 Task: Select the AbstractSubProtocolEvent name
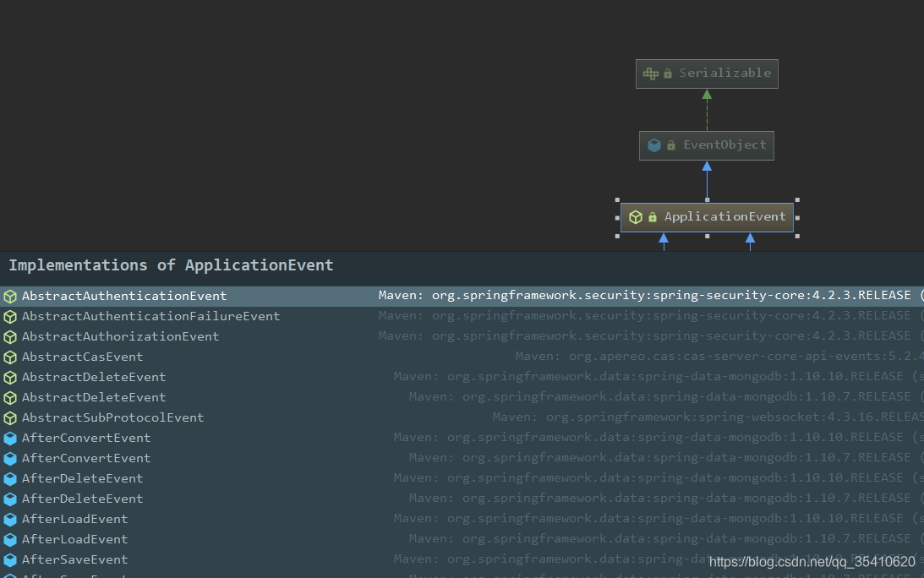[112, 417]
